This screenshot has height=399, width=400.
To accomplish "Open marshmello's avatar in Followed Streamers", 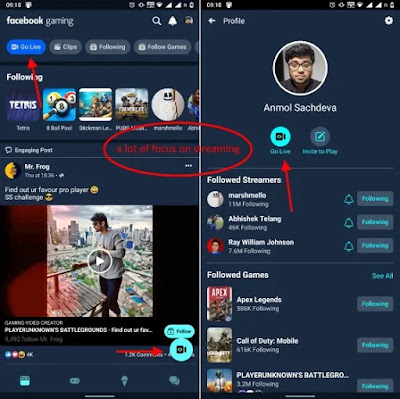I will coord(215,199).
